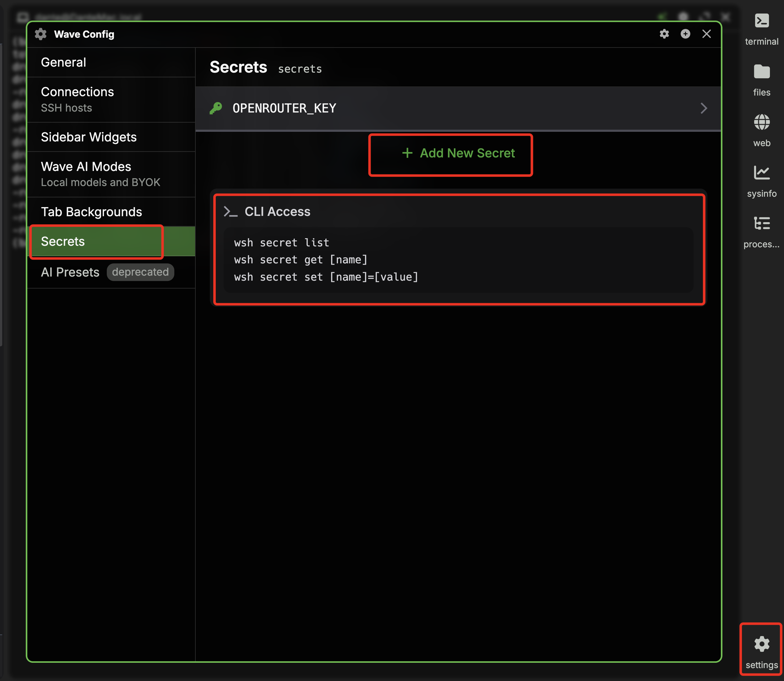This screenshot has height=681, width=784.
Task: Click the 'wsh secret list' command text
Action: click(x=281, y=243)
